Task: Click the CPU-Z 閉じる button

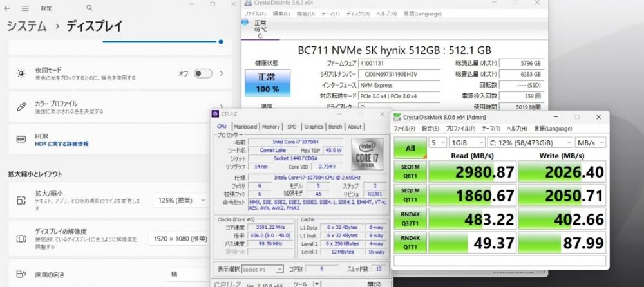Action: tap(374, 284)
